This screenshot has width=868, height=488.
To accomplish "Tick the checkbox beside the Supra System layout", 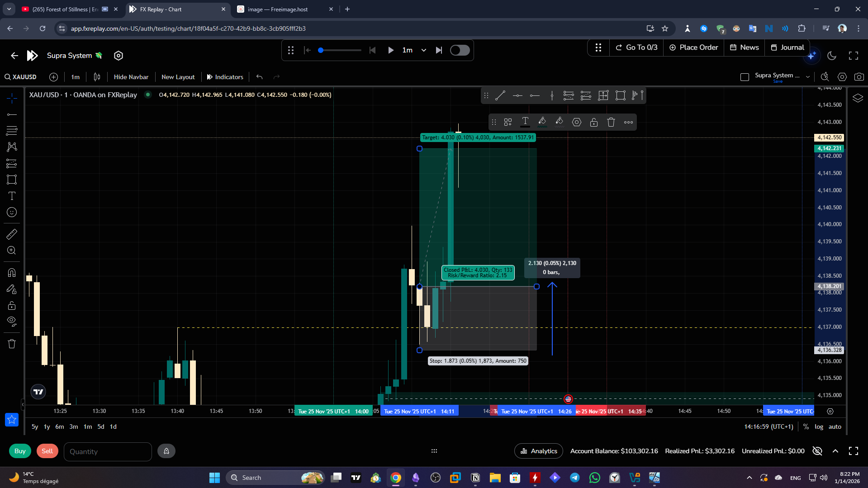I will (x=745, y=77).
